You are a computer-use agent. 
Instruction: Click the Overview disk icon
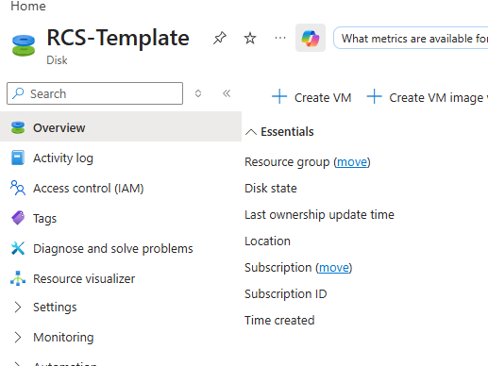tap(18, 128)
